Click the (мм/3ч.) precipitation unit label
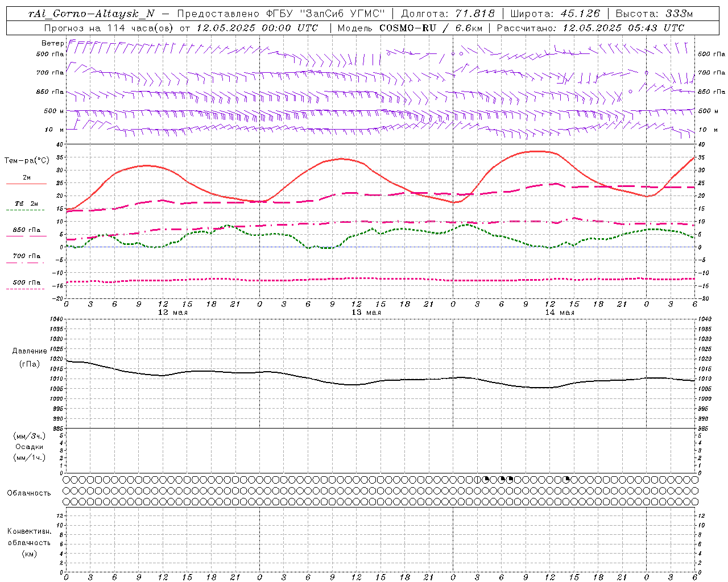This screenshot has height=582, width=728. click(x=30, y=436)
